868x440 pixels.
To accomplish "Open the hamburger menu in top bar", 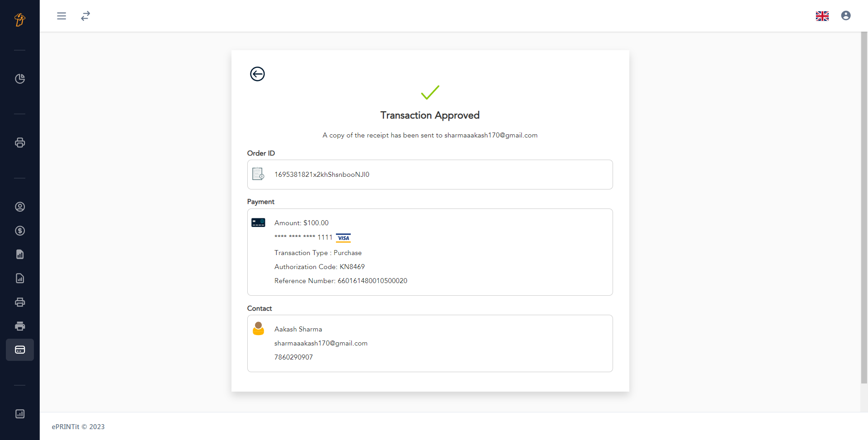I will tap(61, 16).
